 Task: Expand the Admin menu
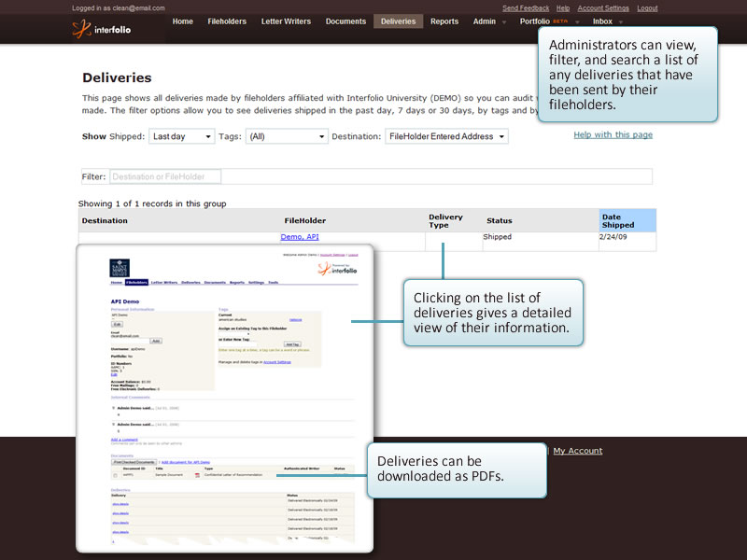pos(489,21)
